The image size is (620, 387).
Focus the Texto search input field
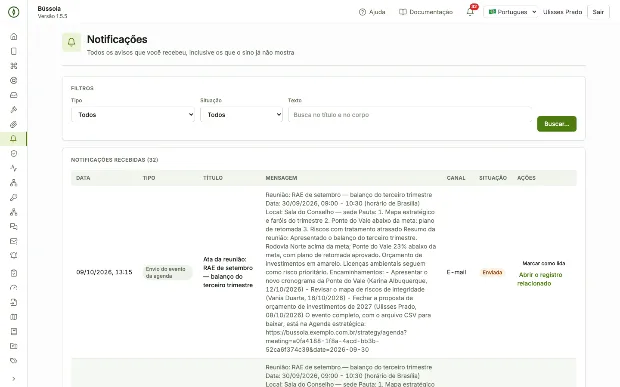[x=410, y=115]
